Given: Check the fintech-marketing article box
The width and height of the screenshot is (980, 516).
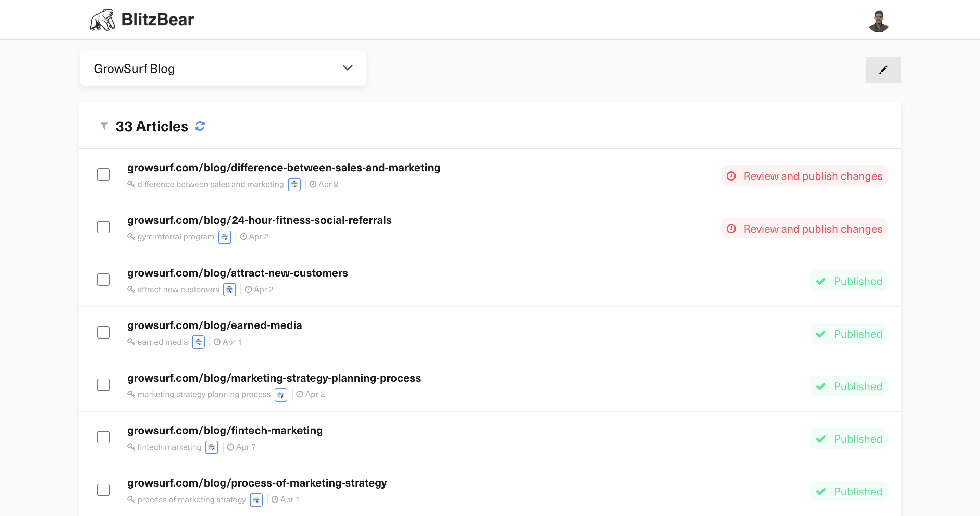Looking at the screenshot, I should pyautogui.click(x=103, y=437).
